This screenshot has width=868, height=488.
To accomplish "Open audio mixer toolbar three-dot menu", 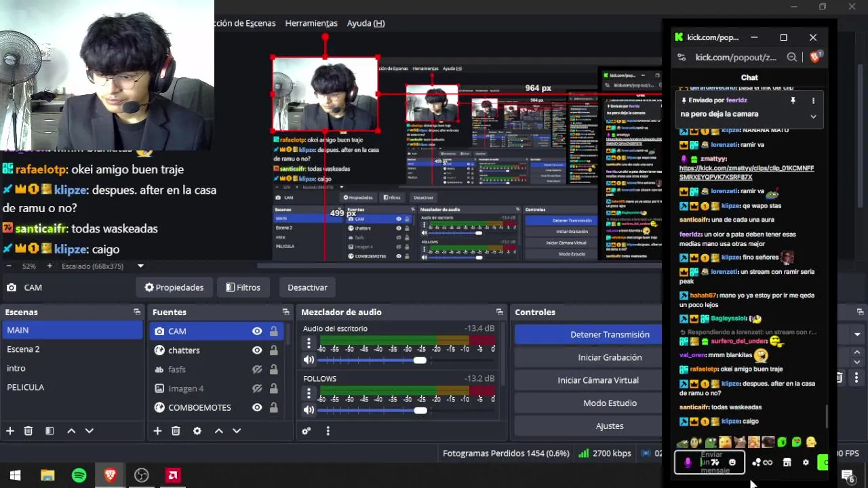I will (x=328, y=430).
